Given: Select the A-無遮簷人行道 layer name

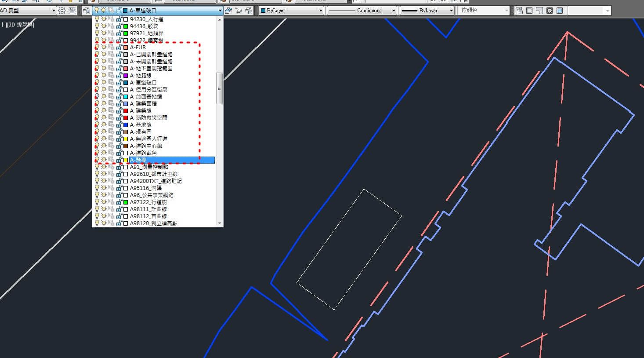Looking at the screenshot, I should [x=148, y=139].
